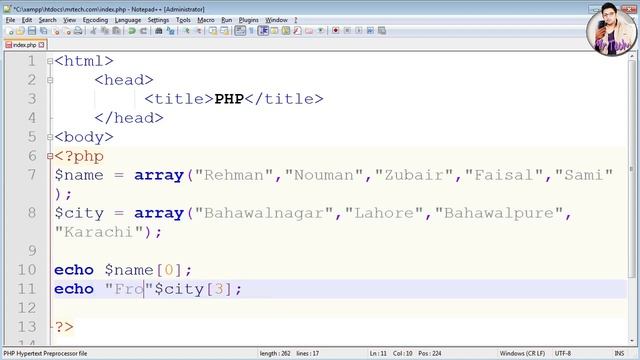Toggle Show all characters icon

point(251,31)
